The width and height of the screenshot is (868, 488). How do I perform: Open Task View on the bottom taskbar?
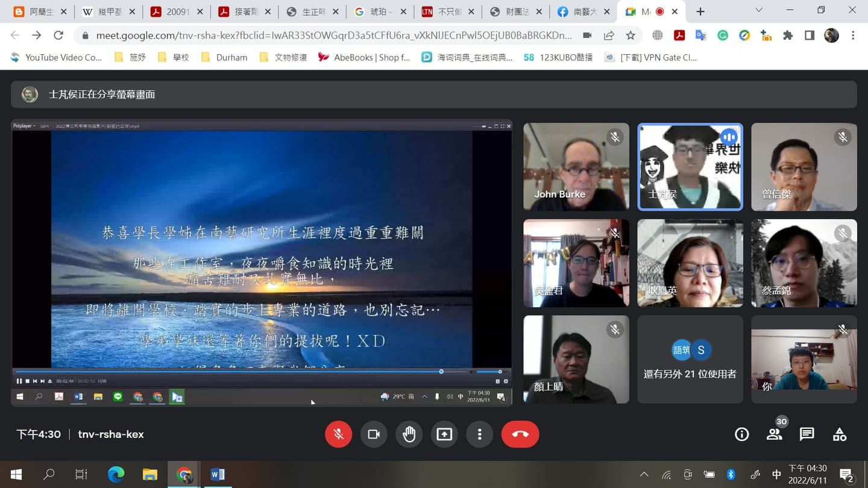click(81, 475)
